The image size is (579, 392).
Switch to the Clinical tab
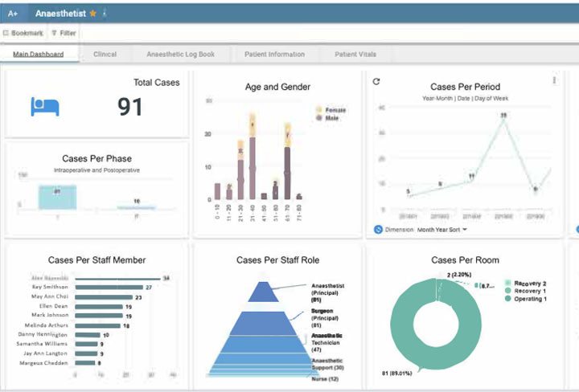105,55
